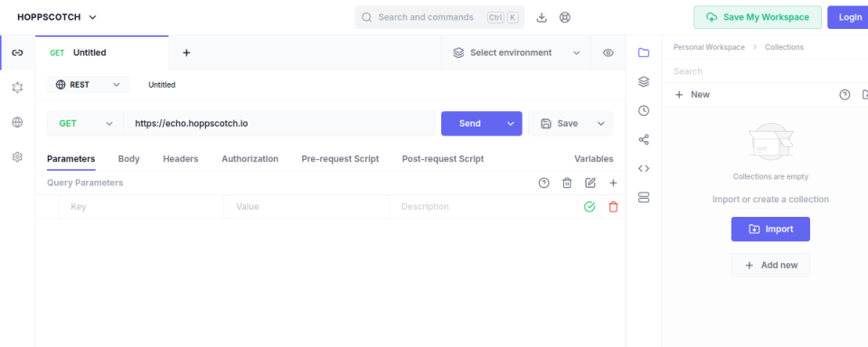Open the GraphQL section in left sidebar

coord(17,88)
